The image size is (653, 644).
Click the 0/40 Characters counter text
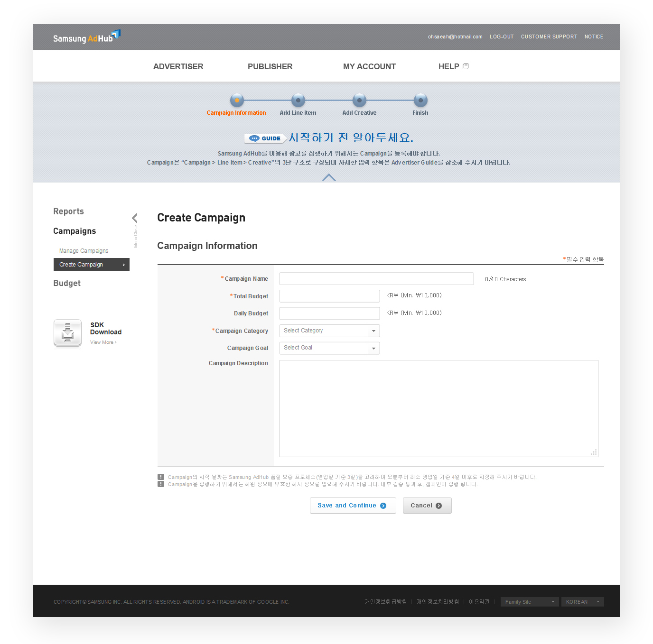505,279
